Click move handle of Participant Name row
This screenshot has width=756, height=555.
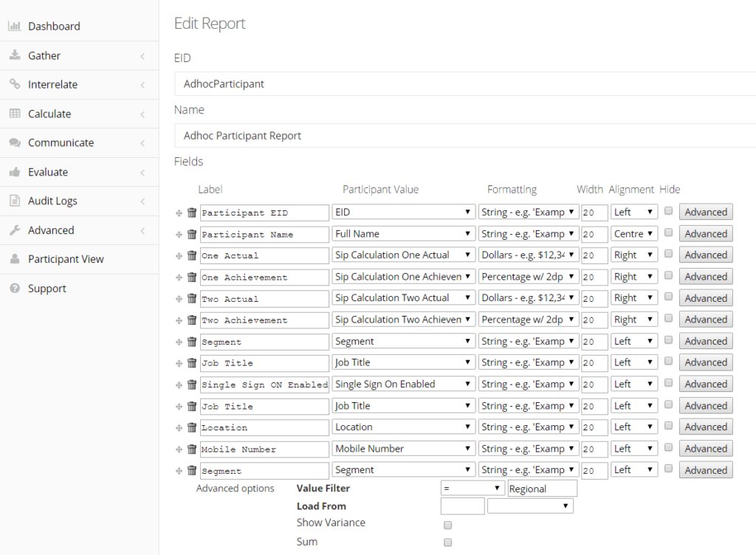tap(179, 235)
